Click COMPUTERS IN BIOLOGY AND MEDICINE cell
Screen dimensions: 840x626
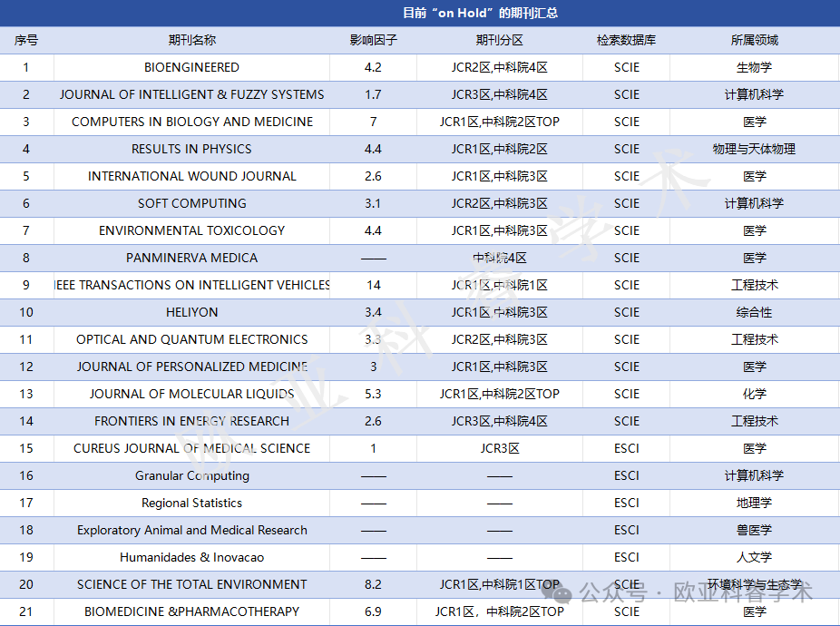click(x=191, y=122)
